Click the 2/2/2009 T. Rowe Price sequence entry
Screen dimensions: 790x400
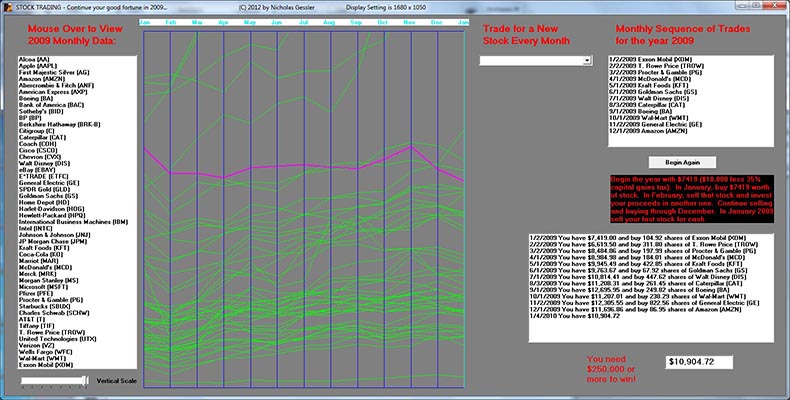click(x=656, y=66)
